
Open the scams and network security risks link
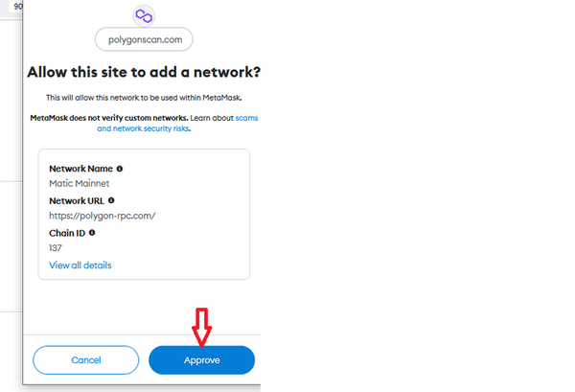click(177, 124)
